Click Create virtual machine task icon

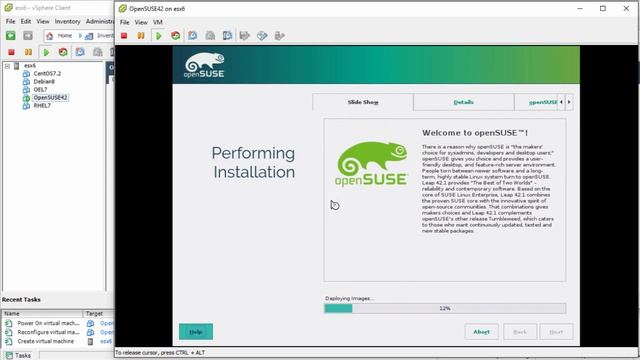pos(9,341)
